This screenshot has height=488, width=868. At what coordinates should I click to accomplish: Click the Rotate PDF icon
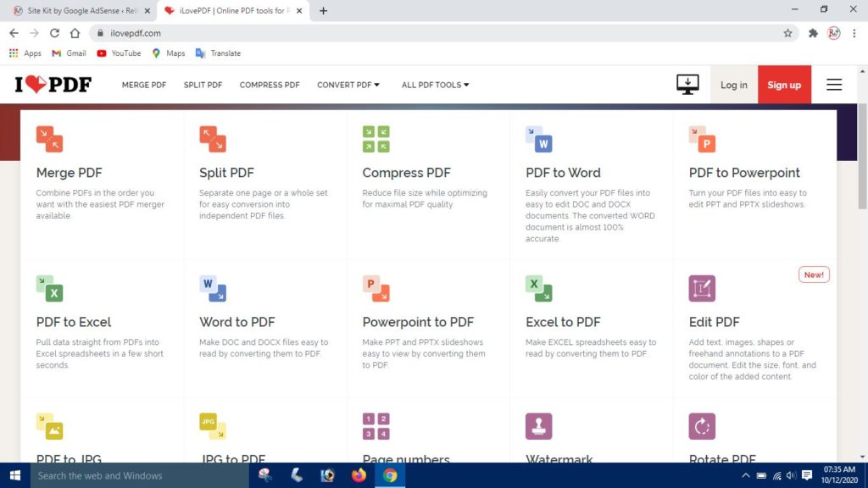pos(702,426)
